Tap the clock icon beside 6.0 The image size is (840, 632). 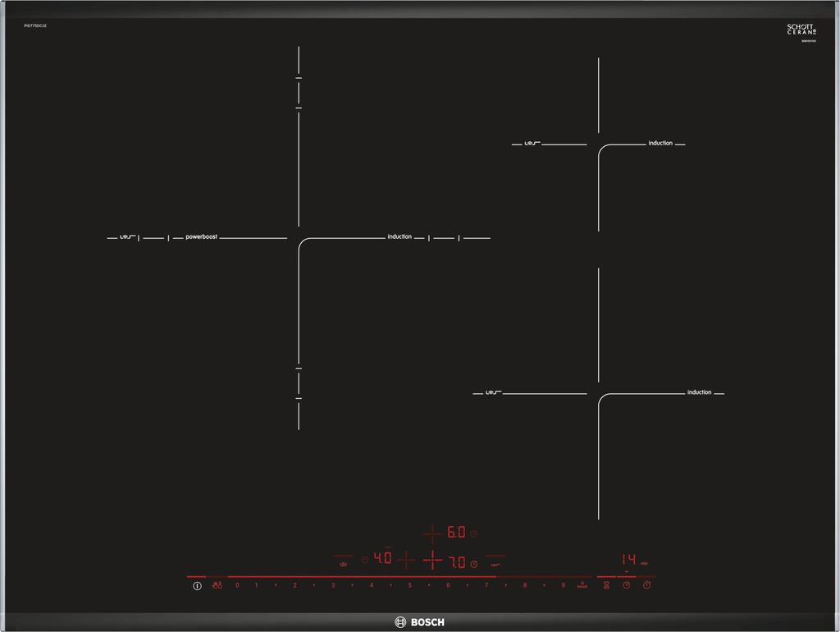click(474, 534)
